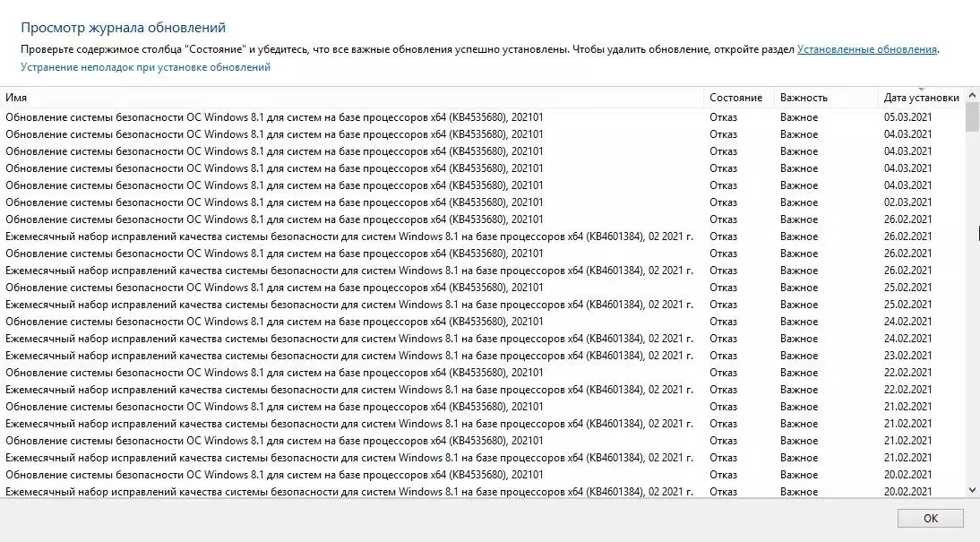Click the scrollbar up arrow of the update list
Image resolution: width=980 pixels, height=542 pixels.
pyautogui.click(x=972, y=96)
